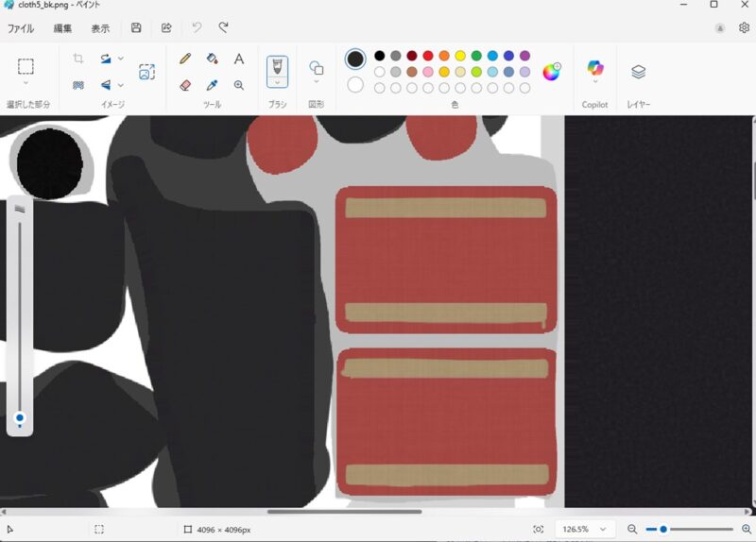
Task: Click the Share icon
Action: [x=166, y=27]
